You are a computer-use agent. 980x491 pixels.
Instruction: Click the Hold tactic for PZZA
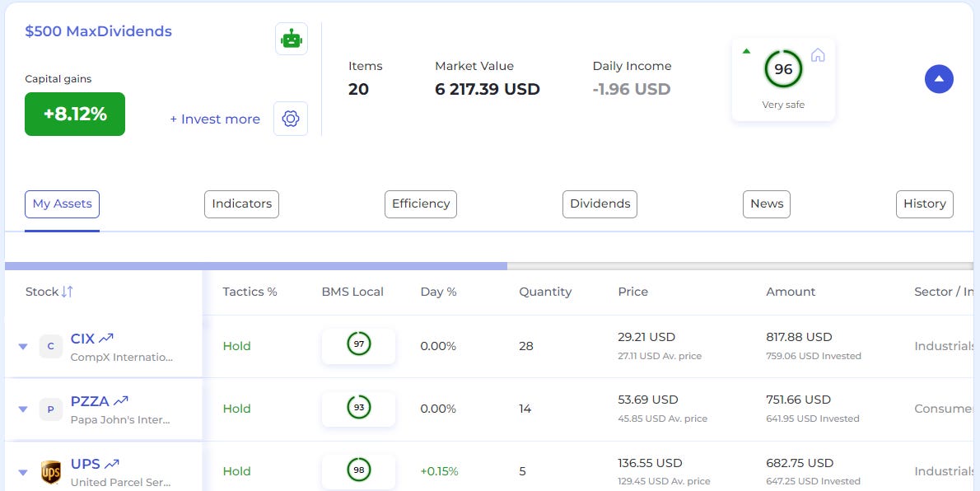point(237,409)
